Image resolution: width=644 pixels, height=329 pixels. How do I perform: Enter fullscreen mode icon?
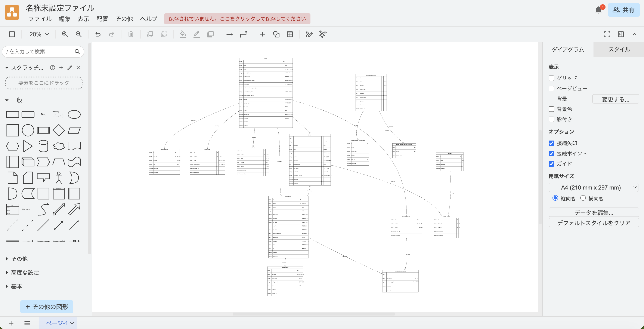[607, 34]
